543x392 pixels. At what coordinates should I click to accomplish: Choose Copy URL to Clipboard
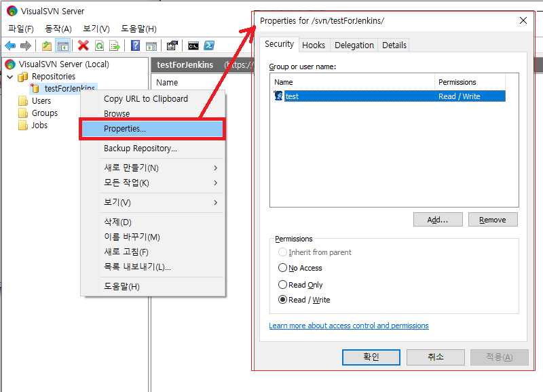click(x=146, y=99)
